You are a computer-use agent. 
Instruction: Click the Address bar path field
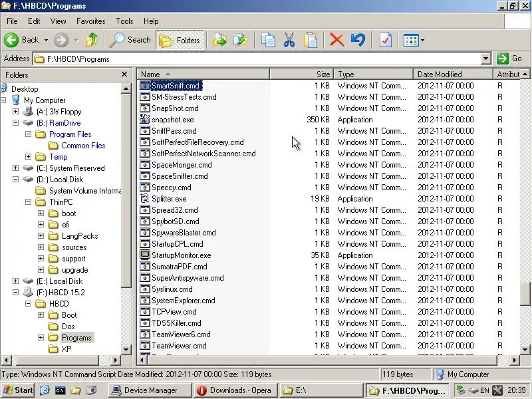coord(257,59)
